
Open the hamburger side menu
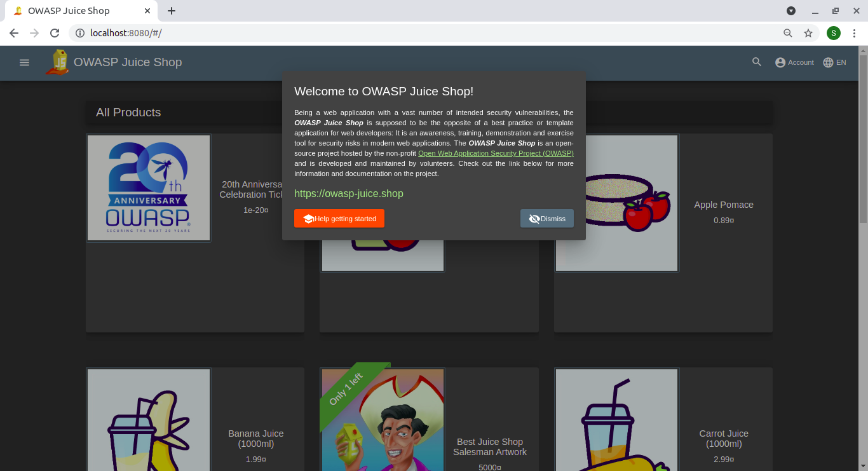coord(24,62)
